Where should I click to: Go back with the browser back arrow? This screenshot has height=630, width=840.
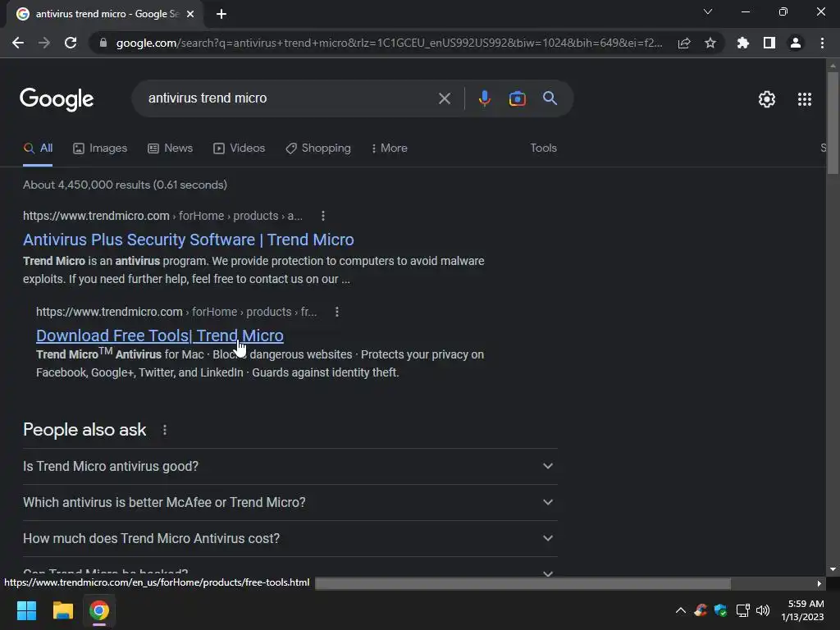[18, 43]
